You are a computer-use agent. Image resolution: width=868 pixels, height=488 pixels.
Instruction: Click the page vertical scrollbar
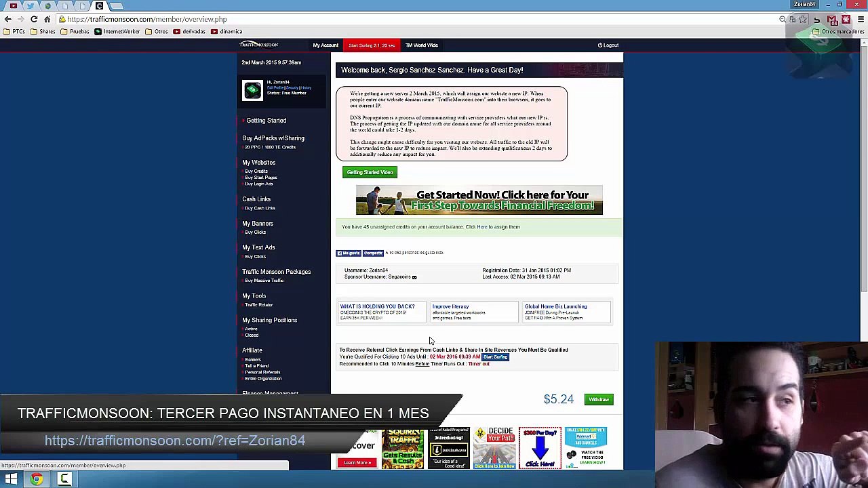point(863,169)
